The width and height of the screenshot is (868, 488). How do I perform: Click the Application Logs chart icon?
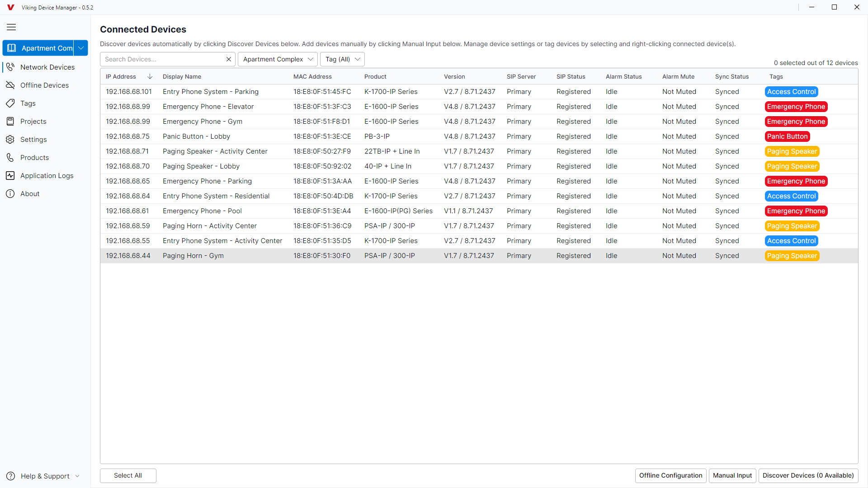(10, 175)
